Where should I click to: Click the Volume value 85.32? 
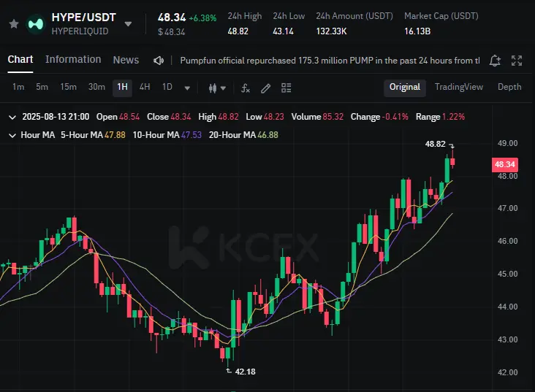click(x=333, y=117)
